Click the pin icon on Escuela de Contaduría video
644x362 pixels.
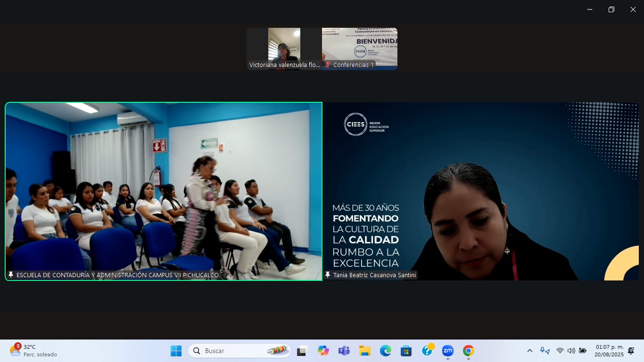pyautogui.click(x=11, y=275)
